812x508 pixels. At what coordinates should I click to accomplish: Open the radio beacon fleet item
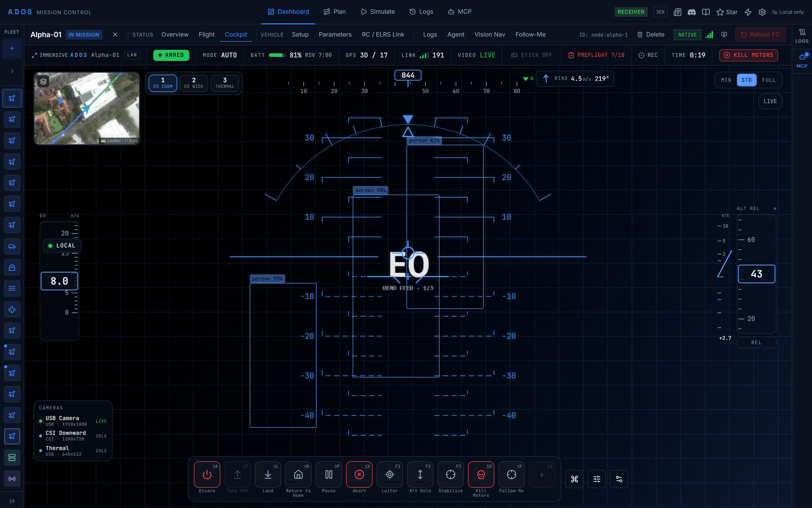coord(12,479)
